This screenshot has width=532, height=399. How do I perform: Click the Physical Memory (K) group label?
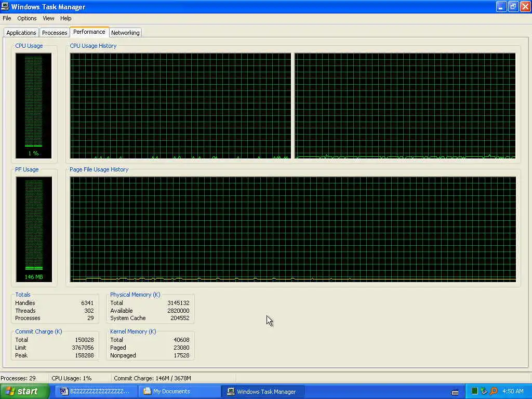point(135,295)
